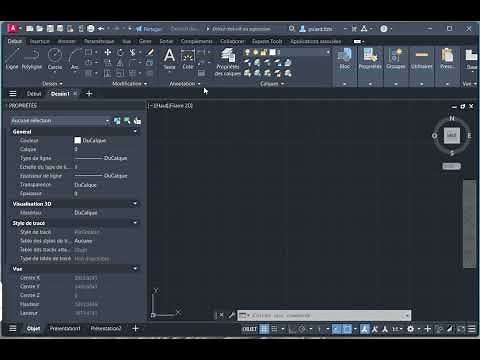Toggle snap mode in status bar

click(x=274, y=329)
